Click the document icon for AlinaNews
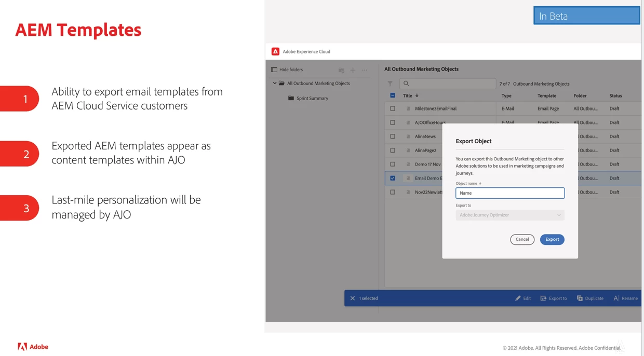644x356 pixels. pyautogui.click(x=408, y=136)
